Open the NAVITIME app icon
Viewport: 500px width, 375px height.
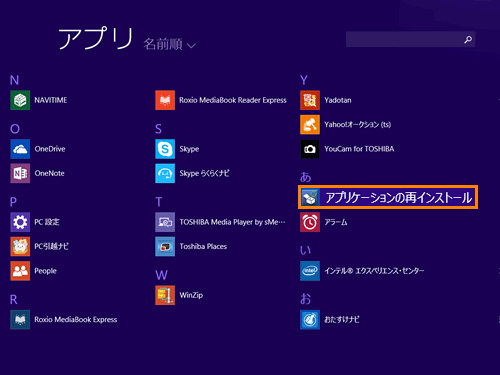(x=20, y=100)
